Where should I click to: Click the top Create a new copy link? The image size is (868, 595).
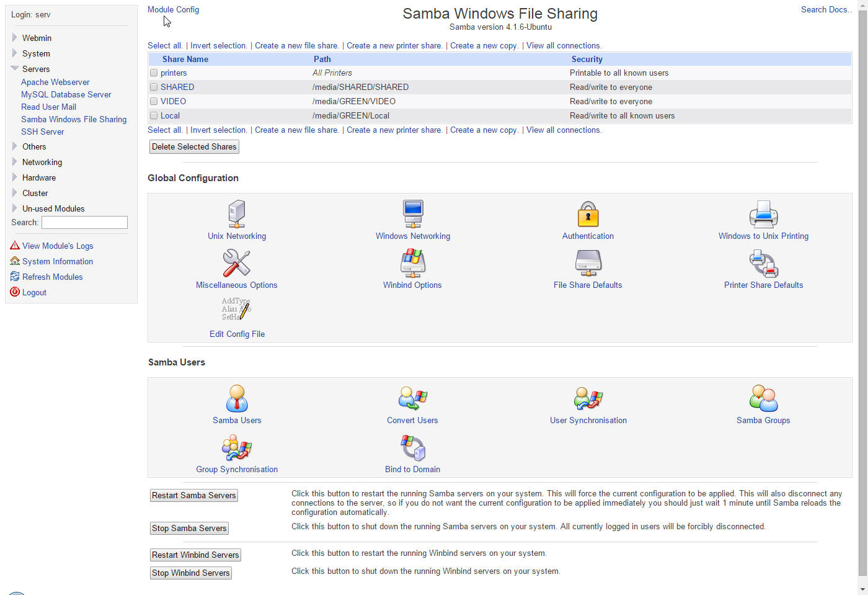point(484,45)
